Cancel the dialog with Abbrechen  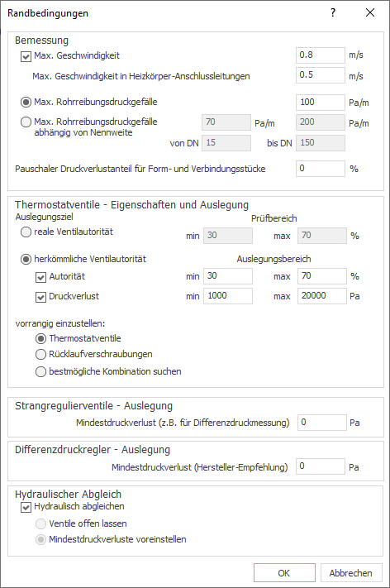(x=351, y=572)
